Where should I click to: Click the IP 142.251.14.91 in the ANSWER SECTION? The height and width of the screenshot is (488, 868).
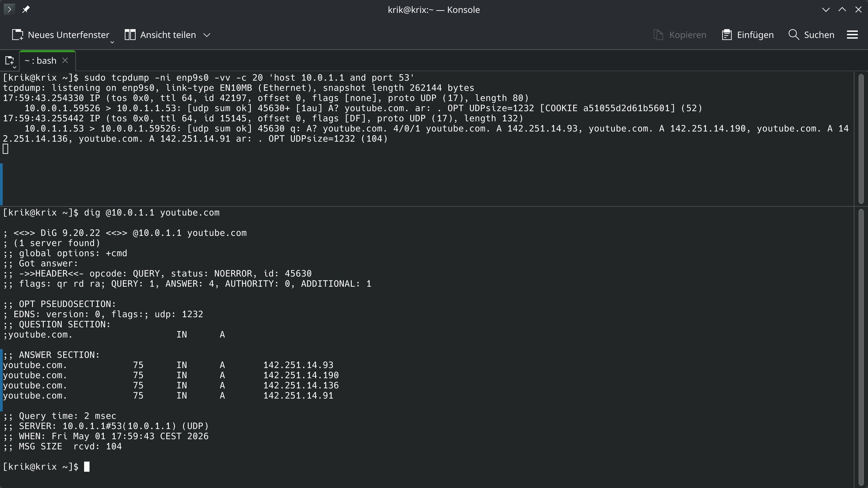click(298, 396)
